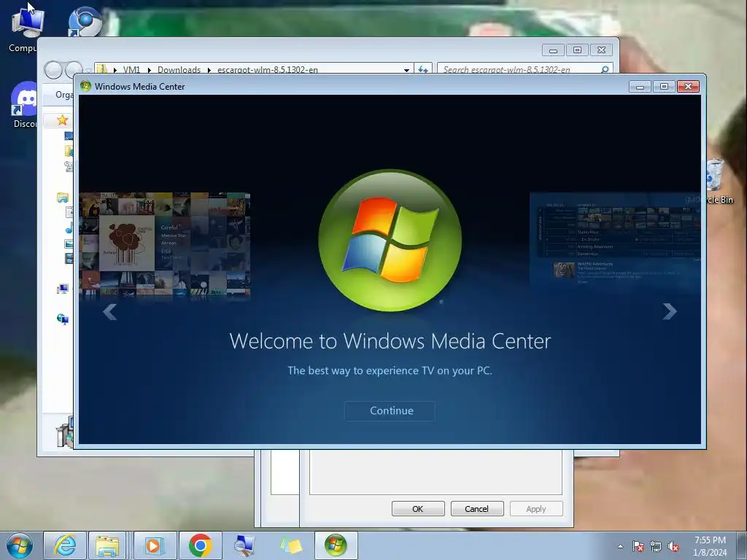Screen dimensions: 747x560
Task: Open the Chromium desktop shortcut
Action: 85,21
